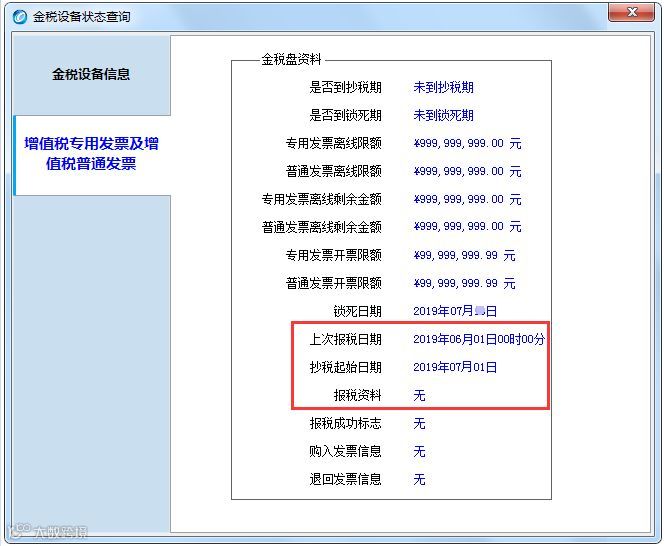Open the 金税设备信息 tab
The image size is (664, 546).
click(x=91, y=75)
